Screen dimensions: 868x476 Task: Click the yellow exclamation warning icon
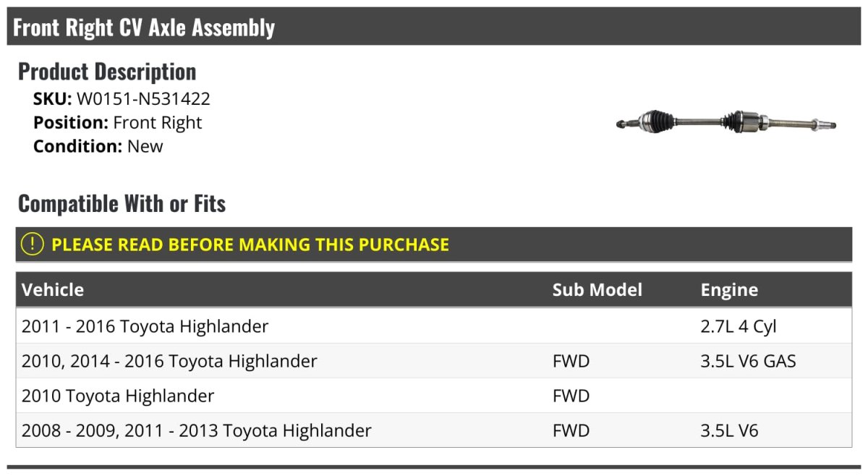pos(33,245)
